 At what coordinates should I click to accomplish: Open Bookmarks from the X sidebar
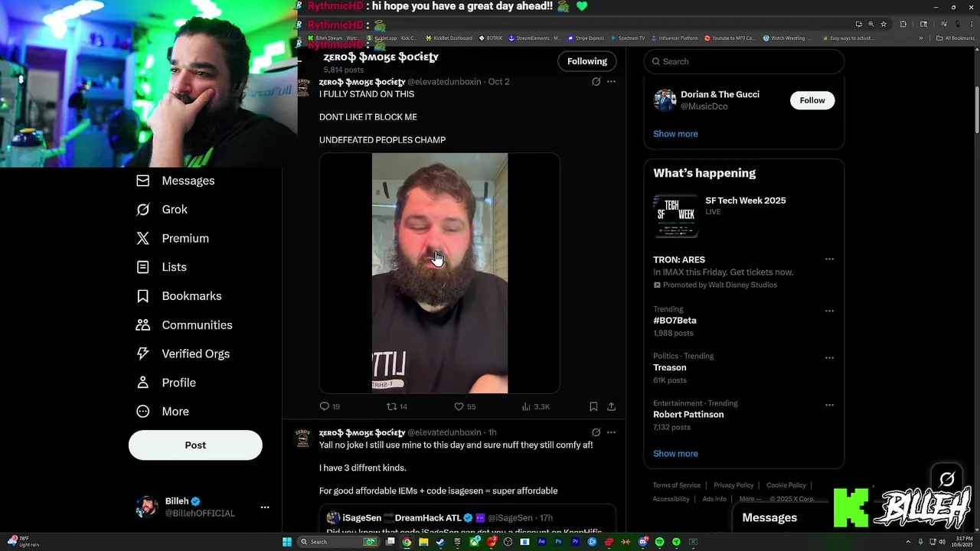point(178,296)
